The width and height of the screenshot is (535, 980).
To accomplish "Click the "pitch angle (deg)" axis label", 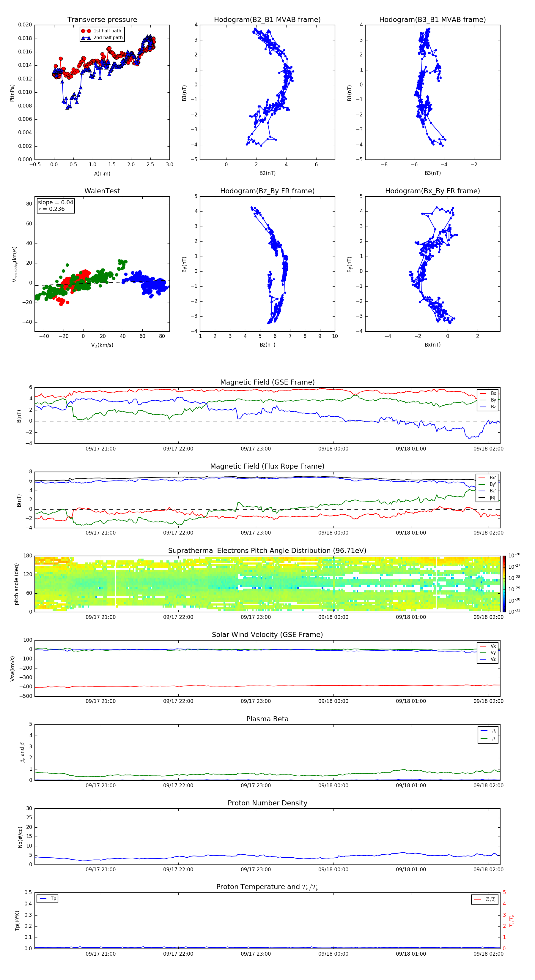I will point(17,584).
